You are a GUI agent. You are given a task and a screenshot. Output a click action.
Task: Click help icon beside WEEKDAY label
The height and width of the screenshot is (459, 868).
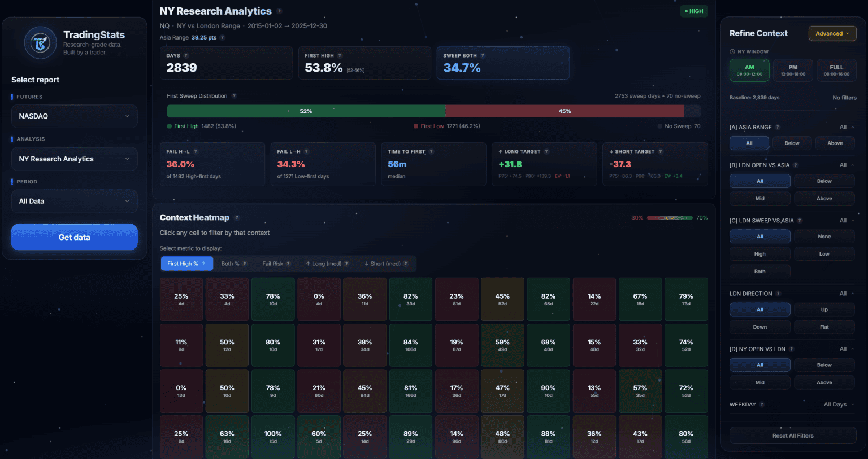762,404
